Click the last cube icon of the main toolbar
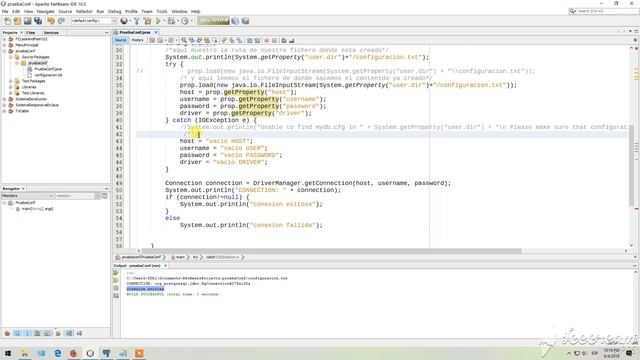This screenshot has height=360, width=640. click(x=245, y=21)
